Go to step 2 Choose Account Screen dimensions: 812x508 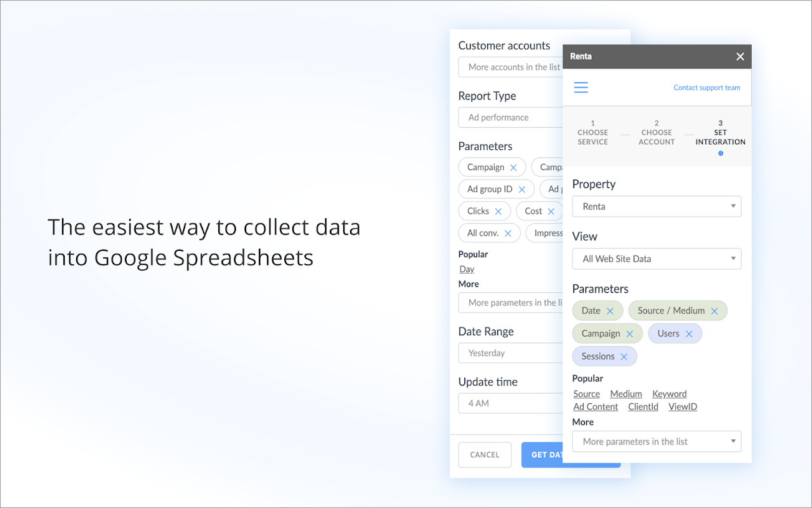(x=657, y=133)
